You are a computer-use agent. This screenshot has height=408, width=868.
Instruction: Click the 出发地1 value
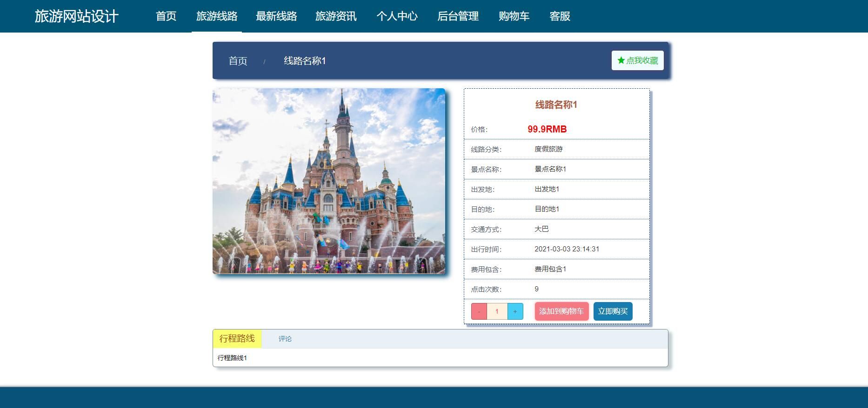(547, 189)
